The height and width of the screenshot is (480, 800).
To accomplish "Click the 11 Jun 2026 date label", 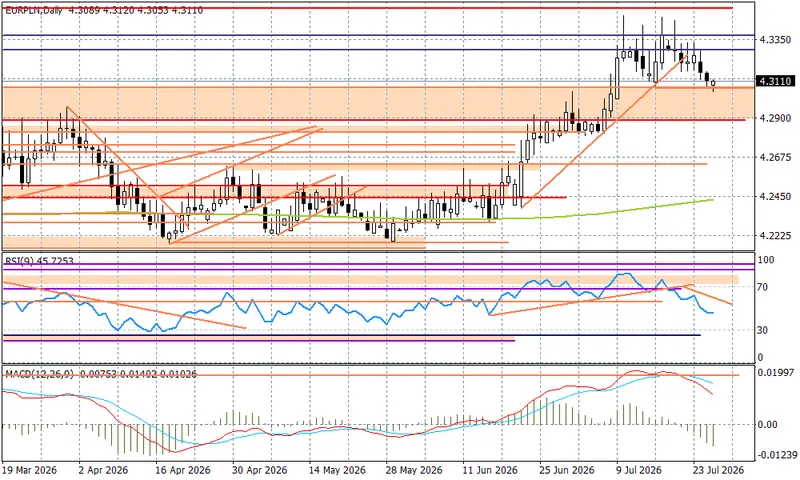I will [490, 470].
